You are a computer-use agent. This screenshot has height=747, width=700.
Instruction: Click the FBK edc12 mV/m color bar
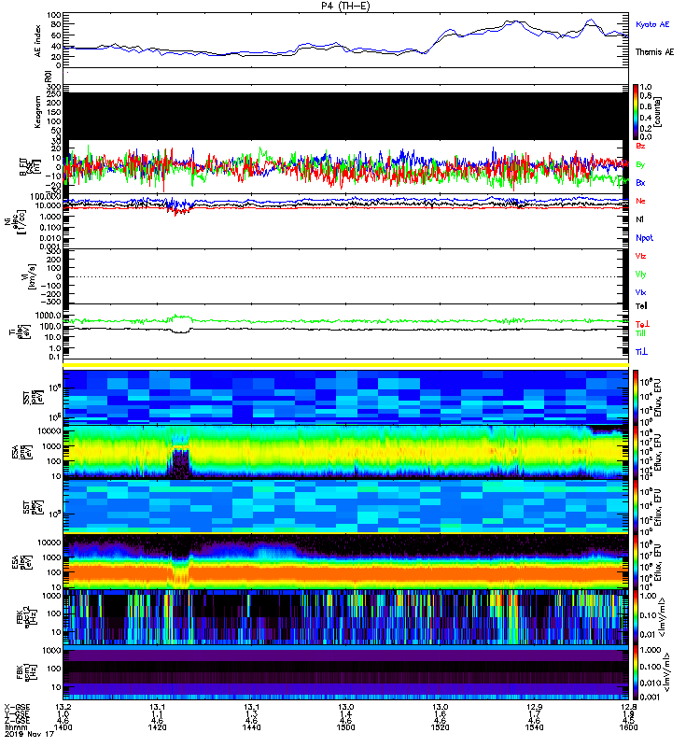click(636, 617)
